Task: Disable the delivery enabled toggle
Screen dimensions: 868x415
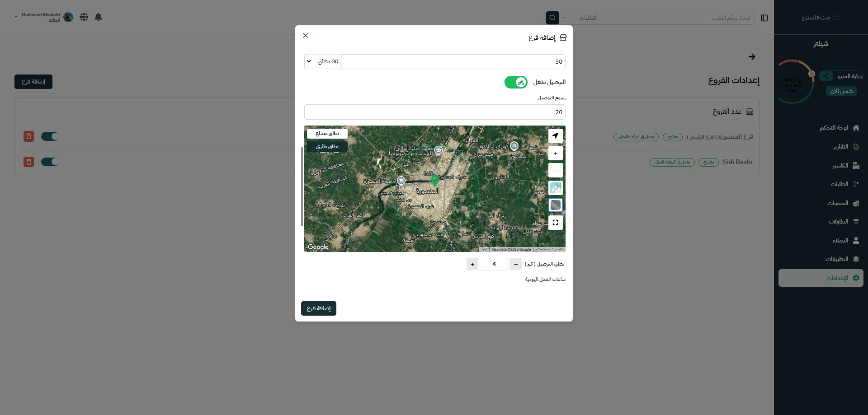Action: pyautogui.click(x=516, y=82)
